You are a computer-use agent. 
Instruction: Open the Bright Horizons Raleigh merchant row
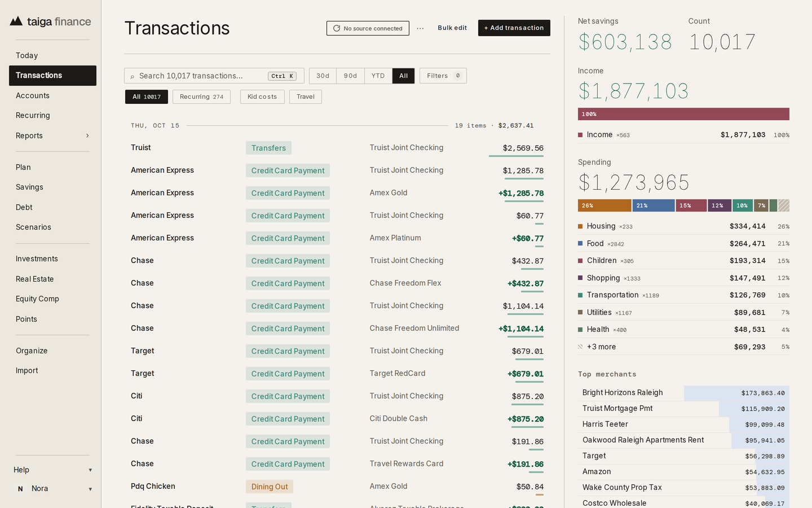click(683, 393)
